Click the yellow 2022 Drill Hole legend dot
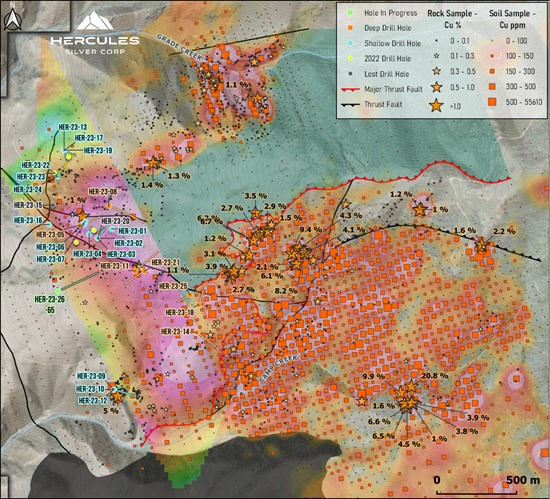 pyautogui.click(x=350, y=59)
